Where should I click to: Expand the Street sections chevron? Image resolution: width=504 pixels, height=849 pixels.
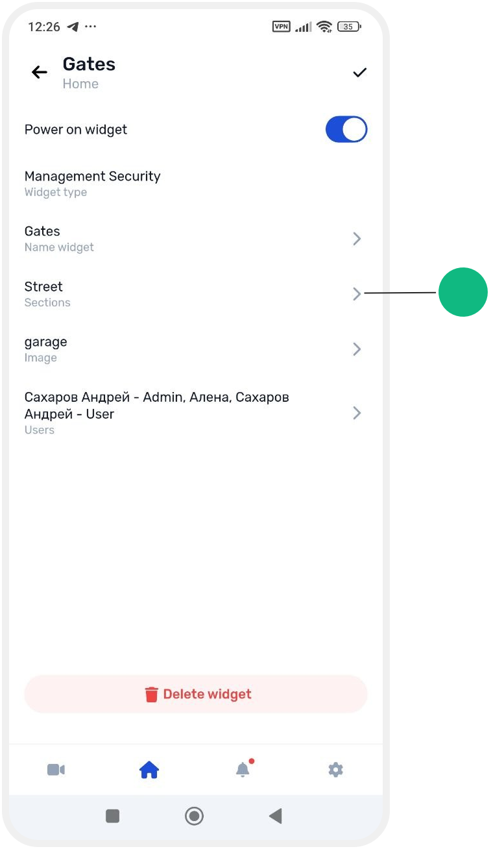pos(357,294)
